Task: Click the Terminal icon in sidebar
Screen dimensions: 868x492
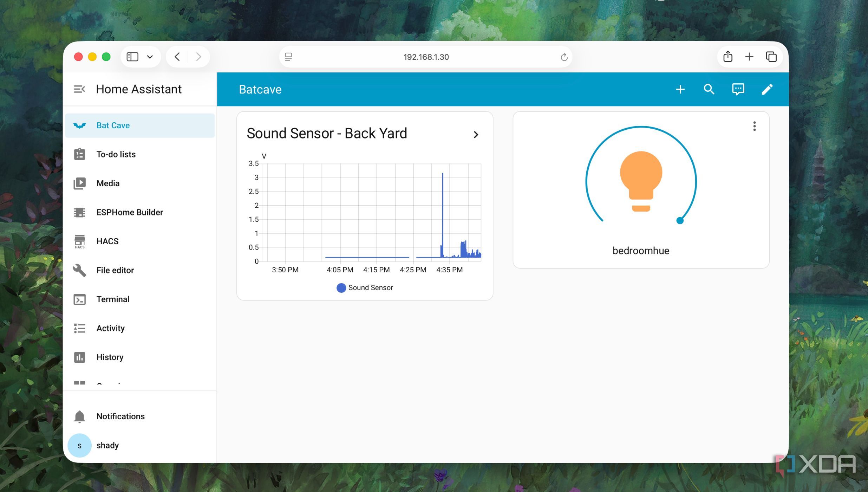Action: click(80, 299)
